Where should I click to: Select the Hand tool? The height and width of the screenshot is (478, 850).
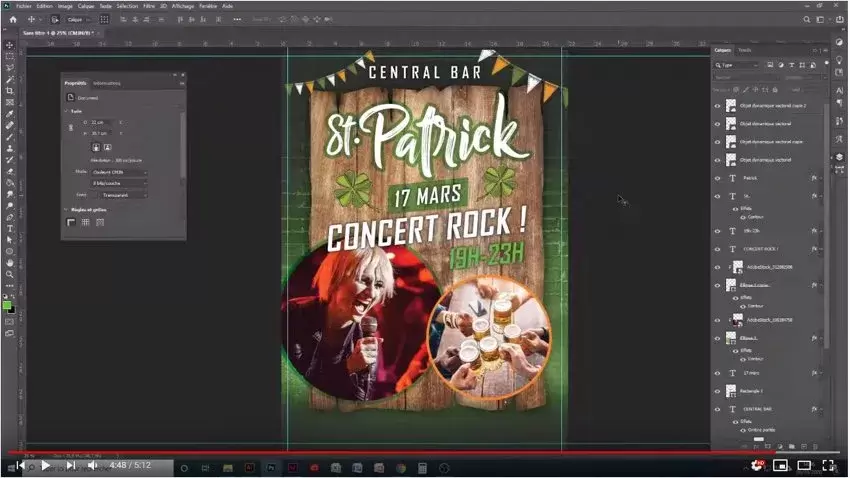tap(10, 263)
